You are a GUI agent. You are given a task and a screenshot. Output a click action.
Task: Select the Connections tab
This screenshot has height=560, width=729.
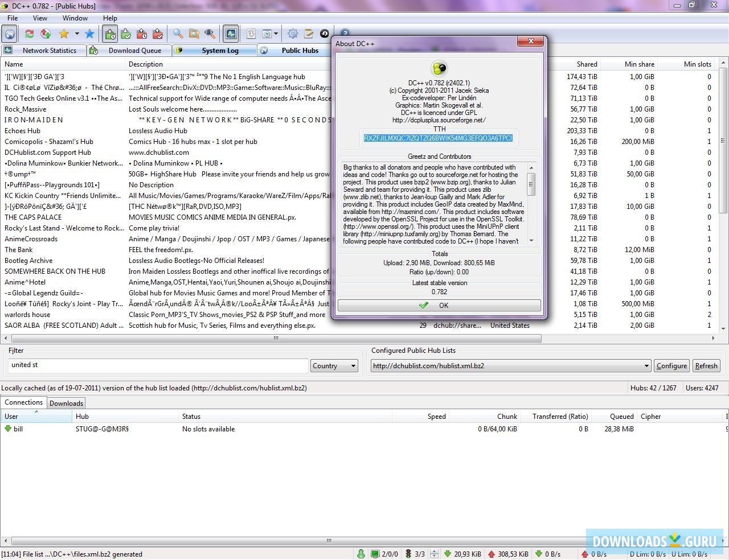tap(24, 402)
